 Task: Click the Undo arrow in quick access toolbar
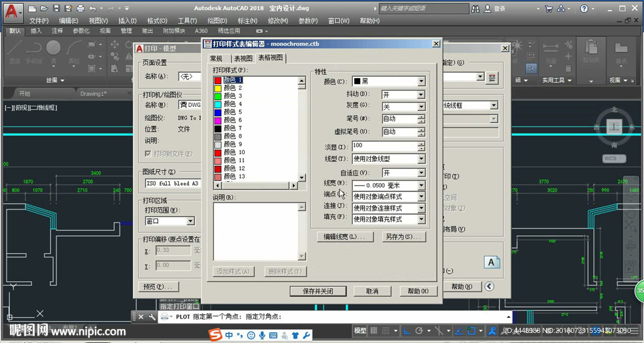(x=92, y=8)
